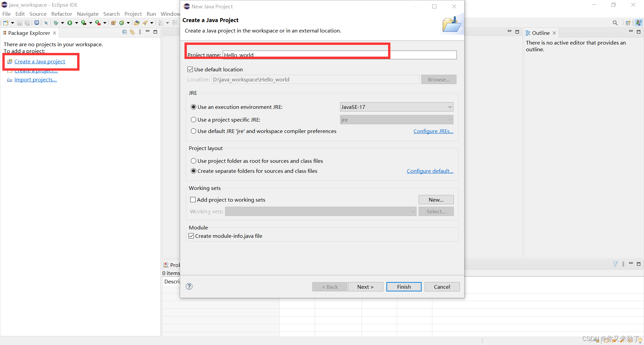Open the Edit menu
This screenshot has width=644, height=345.
click(20, 14)
